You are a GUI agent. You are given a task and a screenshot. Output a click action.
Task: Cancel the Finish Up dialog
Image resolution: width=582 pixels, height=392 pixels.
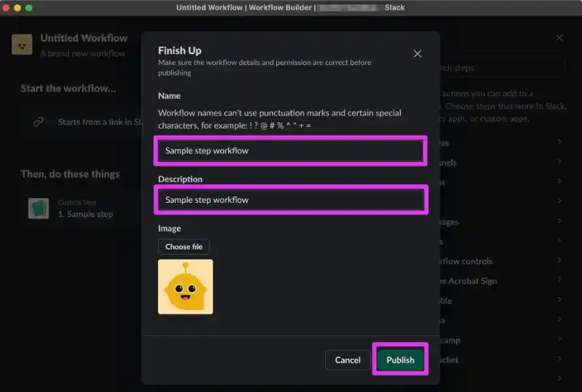(x=347, y=359)
